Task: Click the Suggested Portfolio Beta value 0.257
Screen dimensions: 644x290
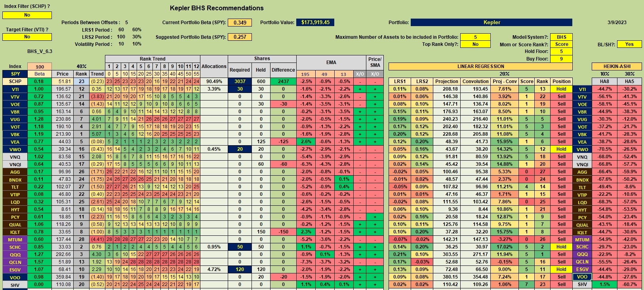Action: (x=240, y=37)
